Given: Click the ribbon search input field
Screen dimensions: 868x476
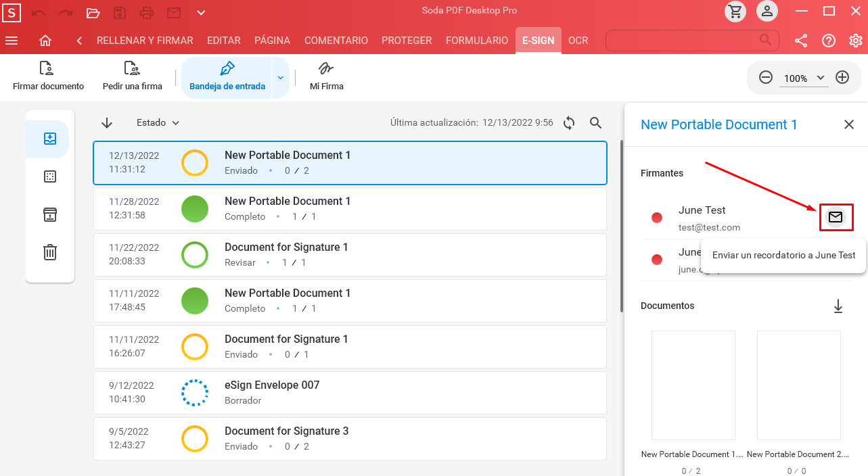Looking at the screenshot, I should coord(691,41).
